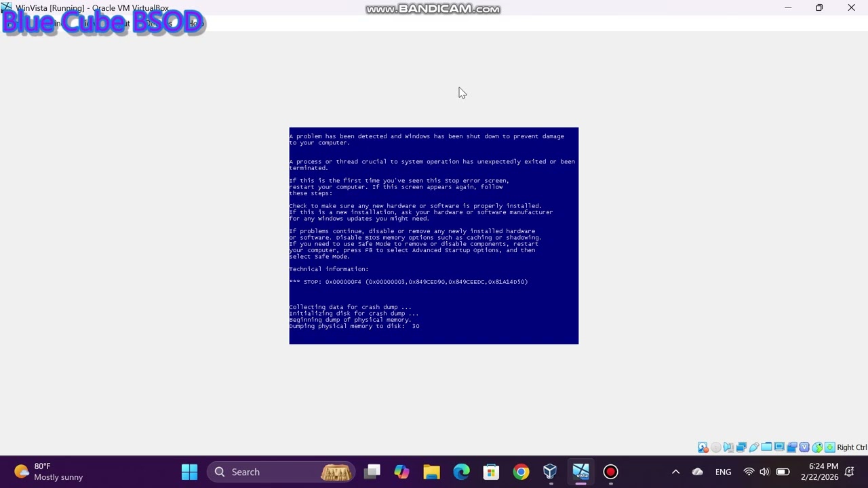Image resolution: width=868 pixels, height=488 pixels.
Task: Switch to the running Vista VM taskbar icon
Action: (580, 472)
